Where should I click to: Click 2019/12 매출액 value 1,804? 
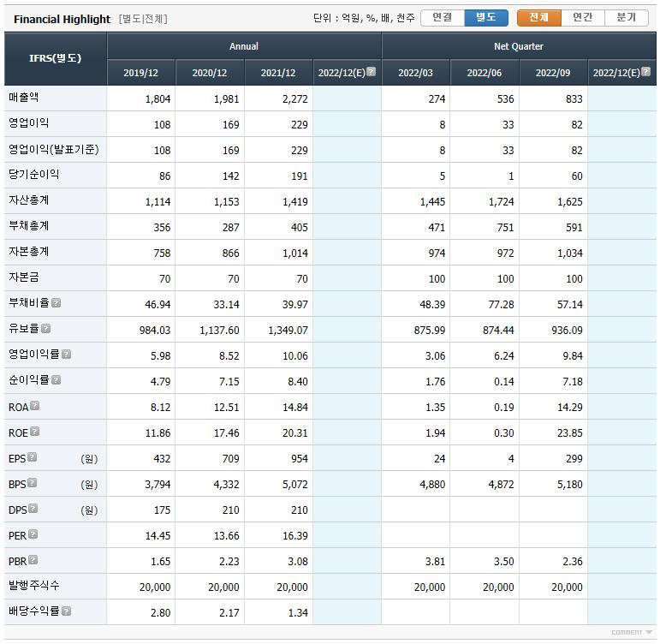(158, 99)
